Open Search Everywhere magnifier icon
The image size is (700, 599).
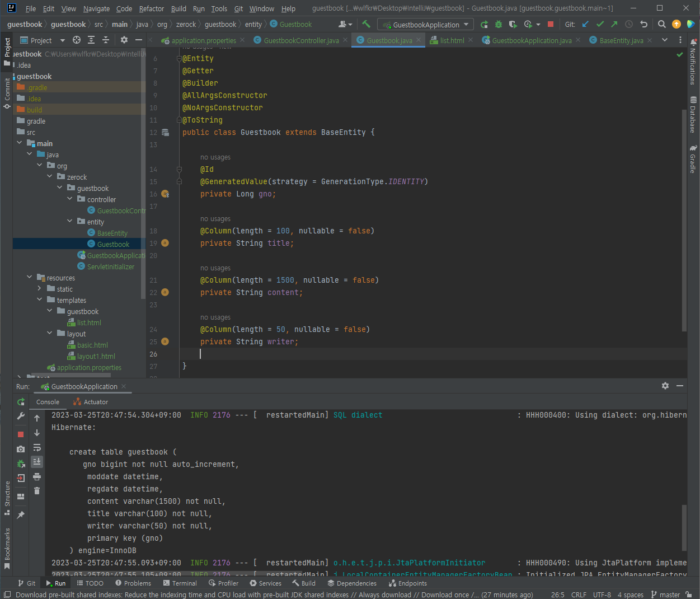tap(661, 24)
